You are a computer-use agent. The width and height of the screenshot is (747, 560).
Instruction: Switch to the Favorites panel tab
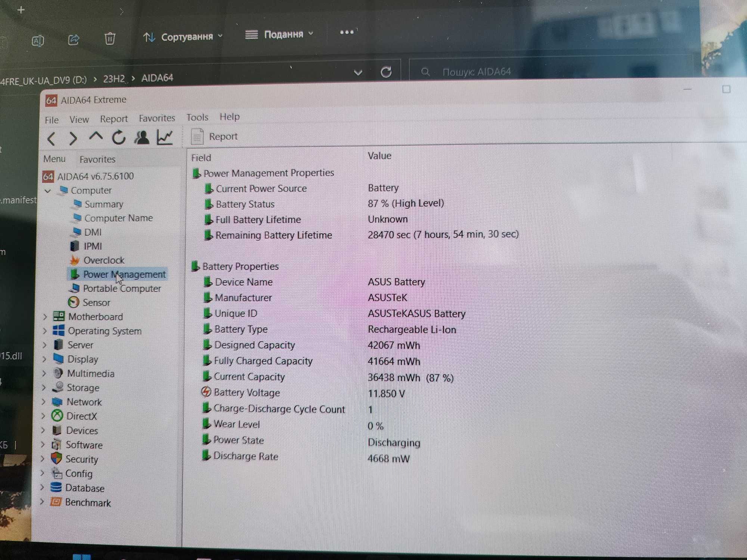pyautogui.click(x=97, y=159)
